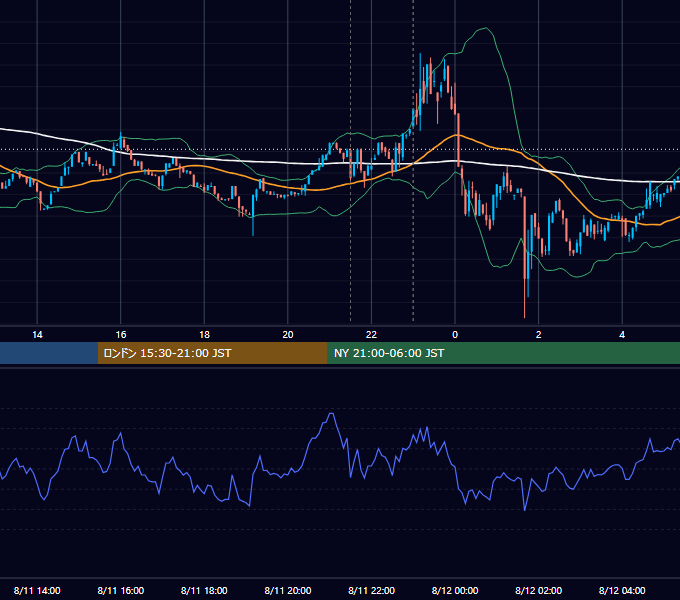Click the 8/12 02:00 date label
The width and height of the screenshot is (680, 600).
(x=538, y=590)
